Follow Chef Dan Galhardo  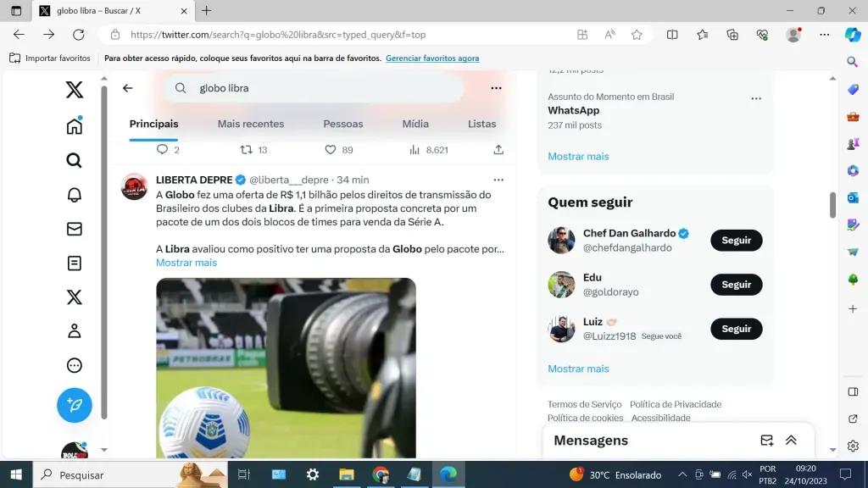point(736,241)
